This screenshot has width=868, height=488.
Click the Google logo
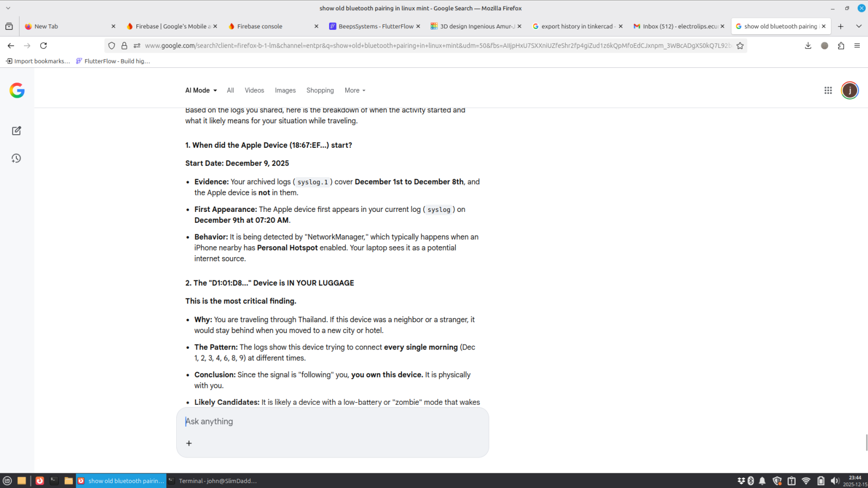pos(17,90)
